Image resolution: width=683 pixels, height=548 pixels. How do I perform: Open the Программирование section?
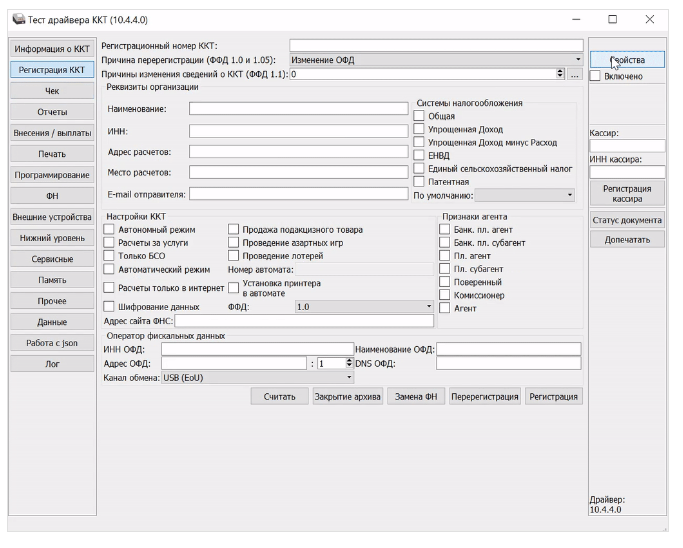[x=52, y=174]
